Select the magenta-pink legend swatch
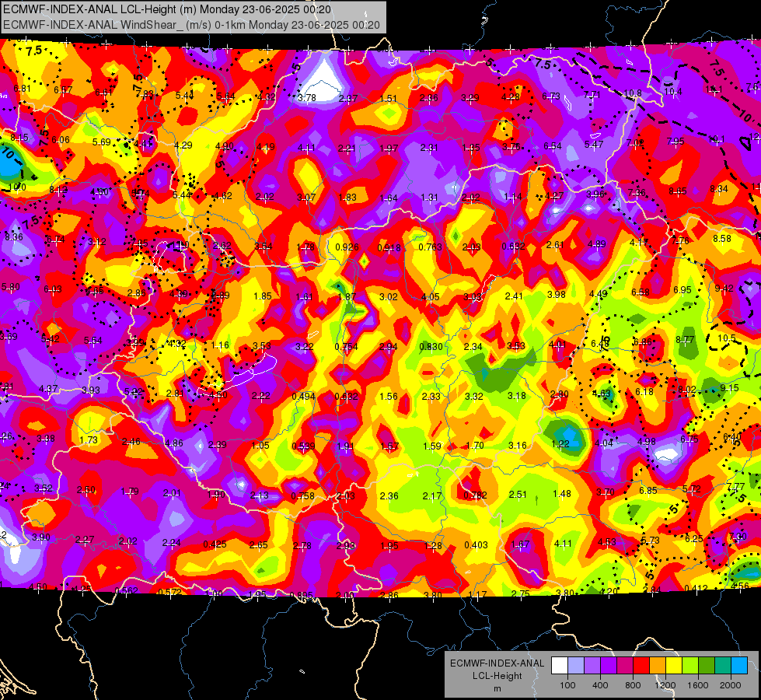Image resolution: width=761 pixels, height=700 pixels. 625,665
